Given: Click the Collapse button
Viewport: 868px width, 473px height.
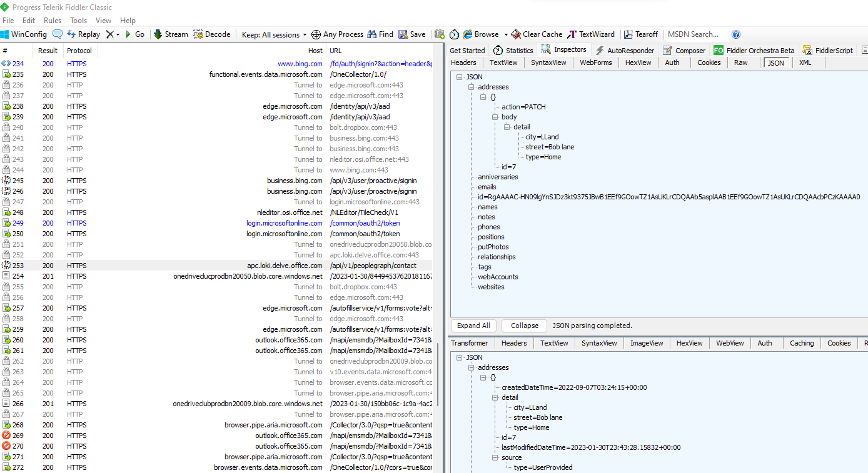Looking at the screenshot, I should [525, 326].
